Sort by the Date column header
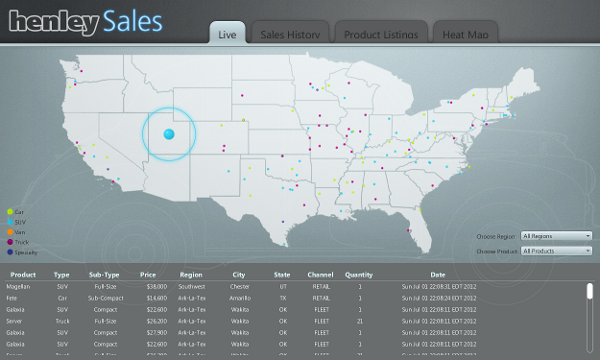Image resolution: width=600 pixels, height=360 pixels. [438, 275]
